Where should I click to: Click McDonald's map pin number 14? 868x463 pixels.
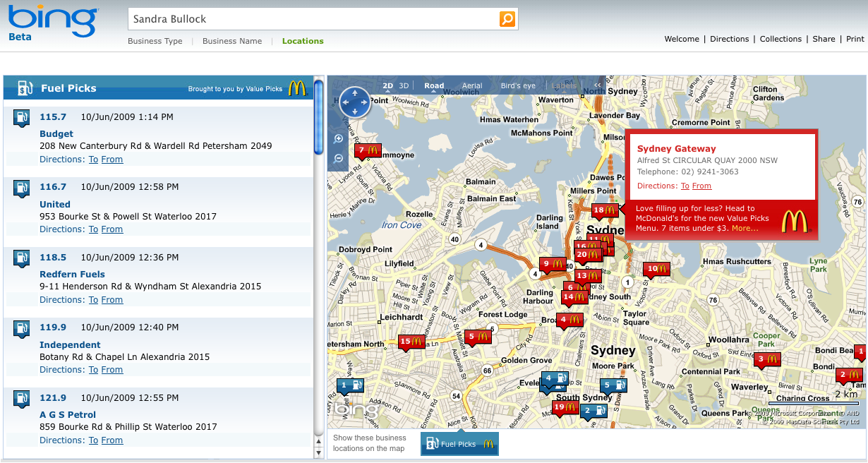574,298
